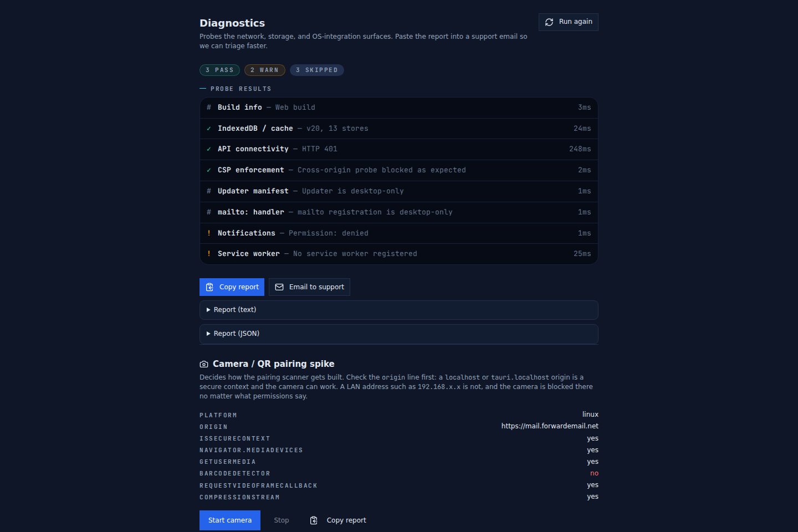Click the 248ms timing value
The height and width of the screenshot is (532, 798).
pyautogui.click(x=580, y=149)
